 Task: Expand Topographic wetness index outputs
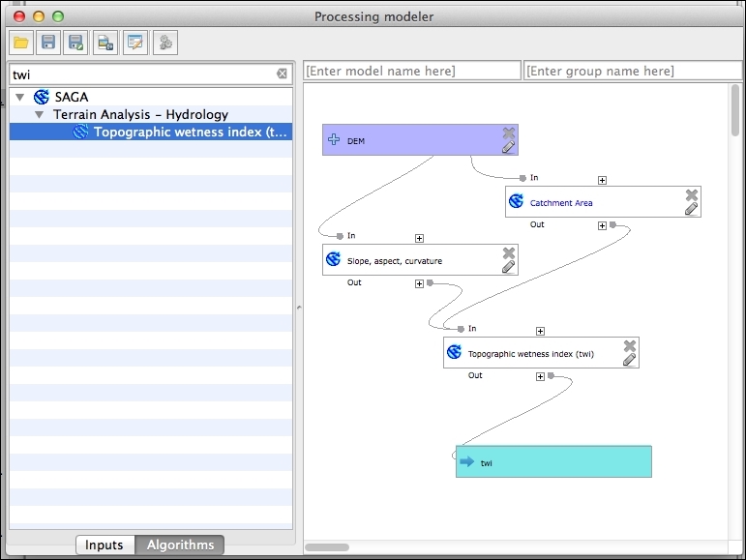point(541,376)
